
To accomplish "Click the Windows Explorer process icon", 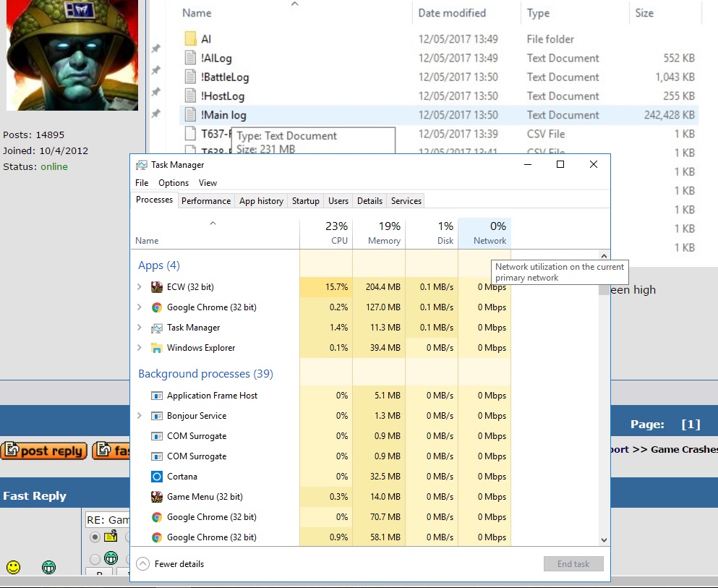I will (157, 348).
